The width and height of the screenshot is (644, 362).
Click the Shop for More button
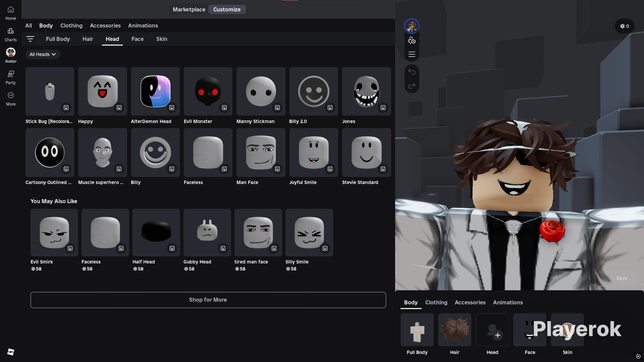tap(208, 300)
